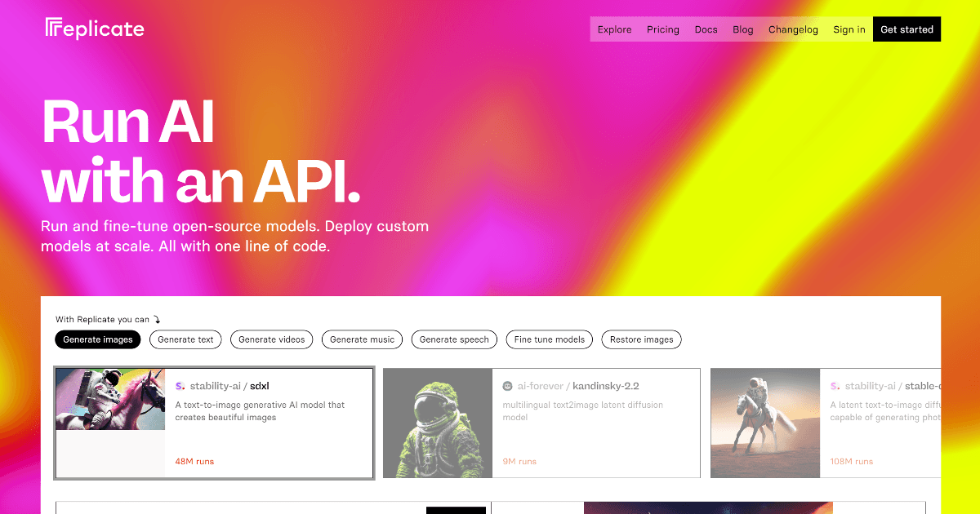980x514 pixels.
Task: Select the Restore images filter
Action: tap(641, 339)
